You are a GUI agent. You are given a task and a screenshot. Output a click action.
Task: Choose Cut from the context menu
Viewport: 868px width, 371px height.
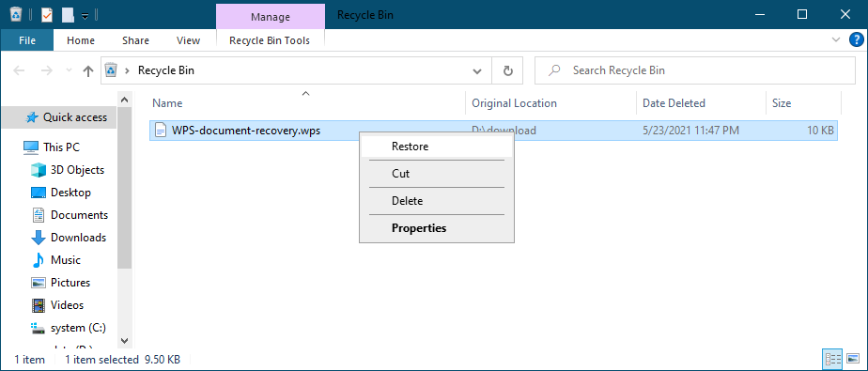click(x=436, y=174)
